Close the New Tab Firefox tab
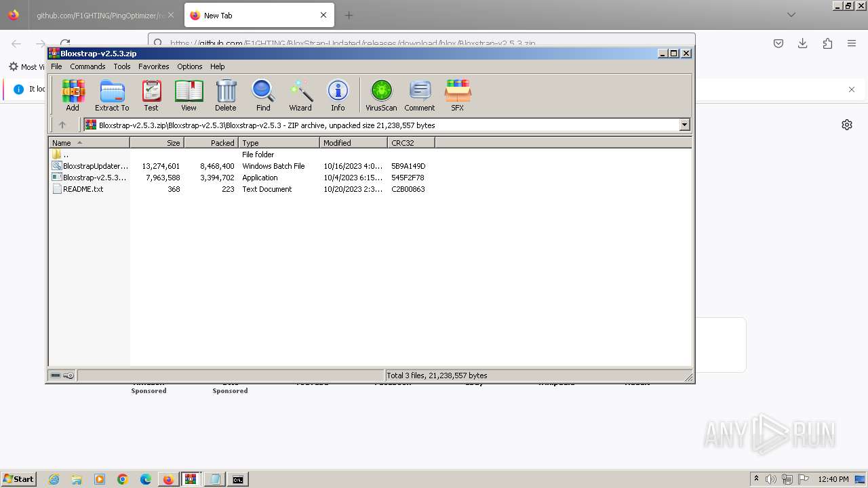This screenshot has height=488, width=868. (x=323, y=15)
